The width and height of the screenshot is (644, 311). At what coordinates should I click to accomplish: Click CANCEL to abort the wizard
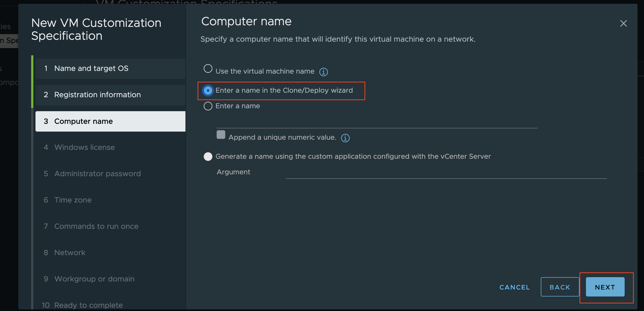(x=514, y=287)
